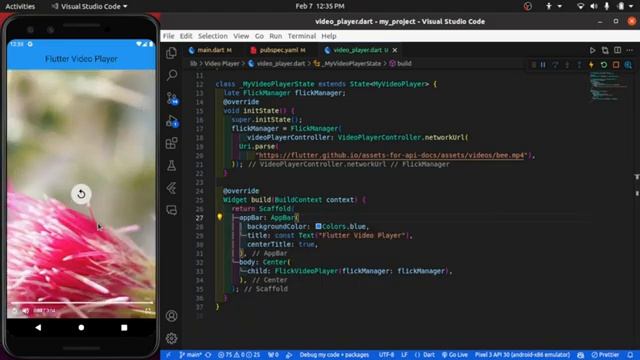Click the Flutter Video Player app bar title
Viewport: 640px width, 360px height.
pos(81,59)
